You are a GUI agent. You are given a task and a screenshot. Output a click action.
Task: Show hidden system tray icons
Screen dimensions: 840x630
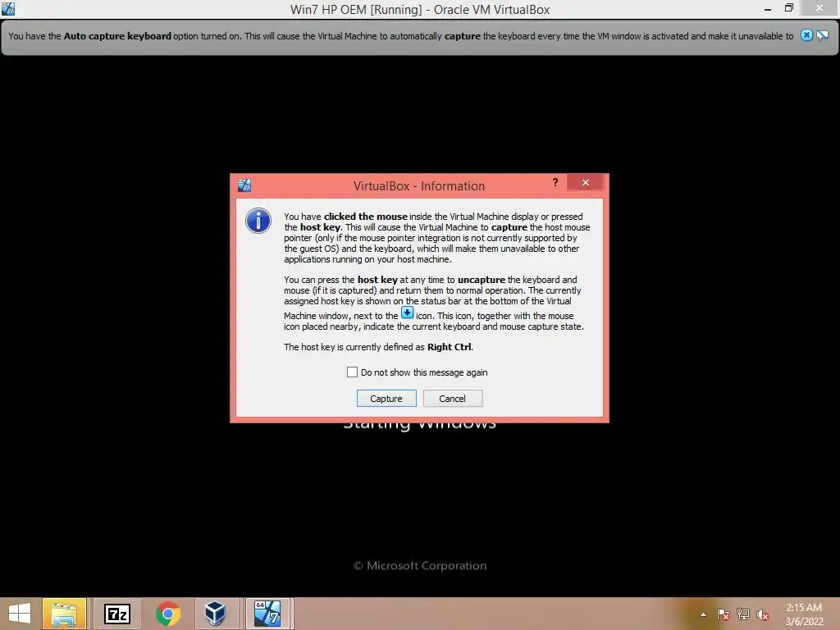703,614
